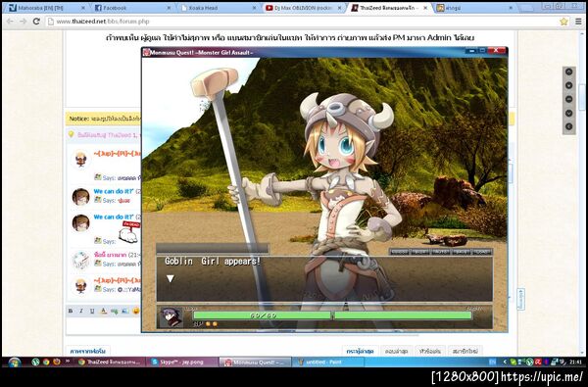Go forward with the browser forward arrow

pyautogui.click(x=24, y=22)
